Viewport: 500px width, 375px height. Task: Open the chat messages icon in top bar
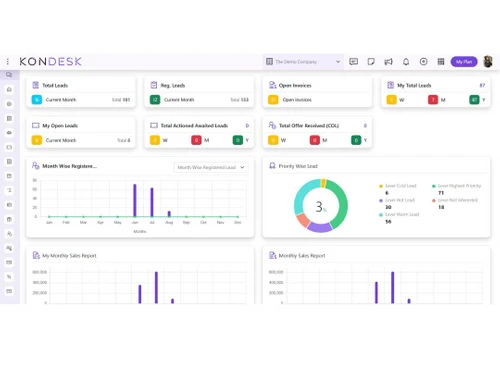pyautogui.click(x=353, y=62)
